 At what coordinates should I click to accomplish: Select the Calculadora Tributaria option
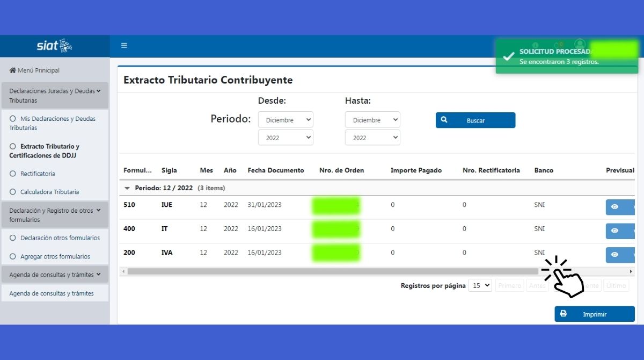pyautogui.click(x=13, y=192)
